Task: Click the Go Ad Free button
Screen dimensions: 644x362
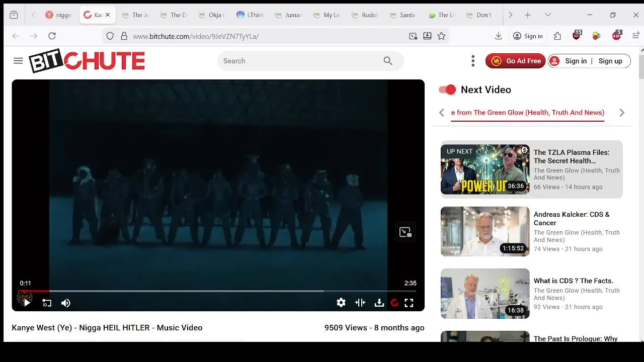Action: click(x=516, y=61)
